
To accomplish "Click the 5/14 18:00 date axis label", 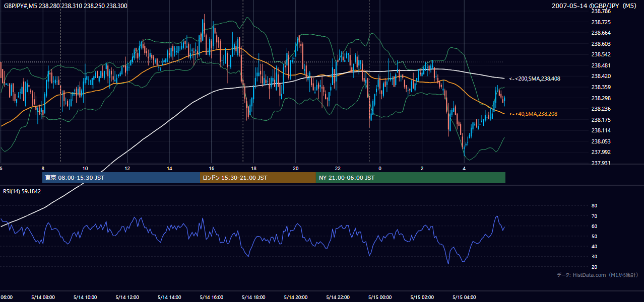I will tap(253, 297).
